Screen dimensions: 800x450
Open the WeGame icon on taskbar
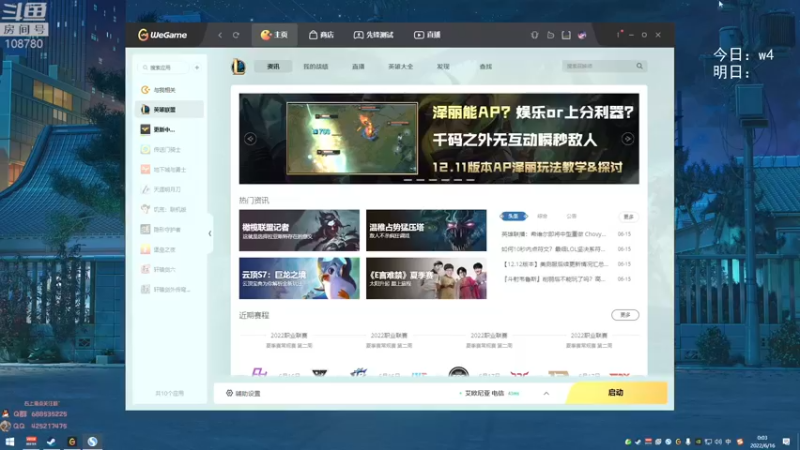[71, 442]
